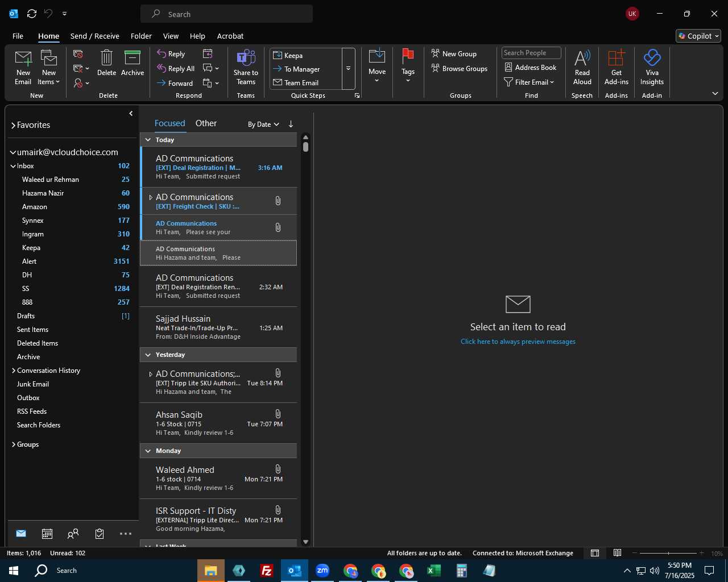Open the Filter Email dropdown

point(529,82)
